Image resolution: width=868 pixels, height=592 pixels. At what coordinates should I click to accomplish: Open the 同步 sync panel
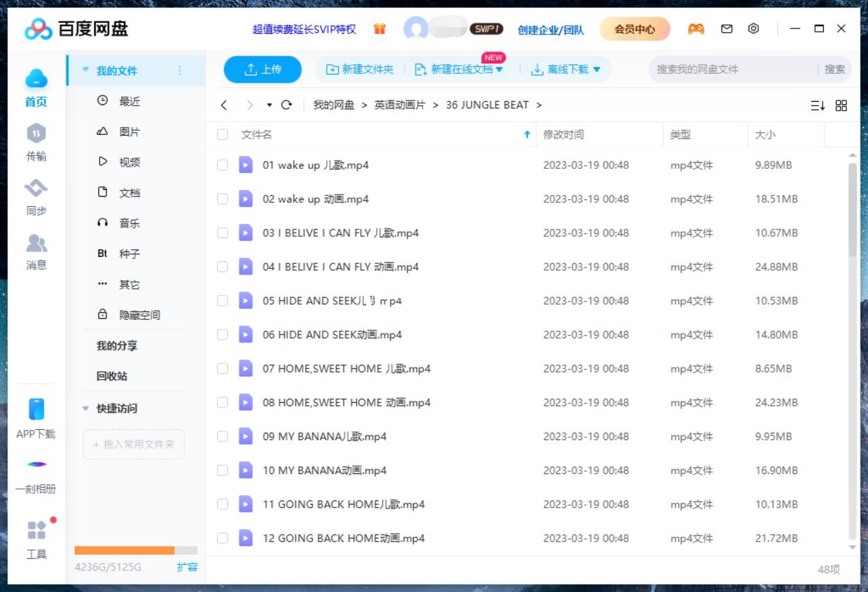click(x=36, y=197)
